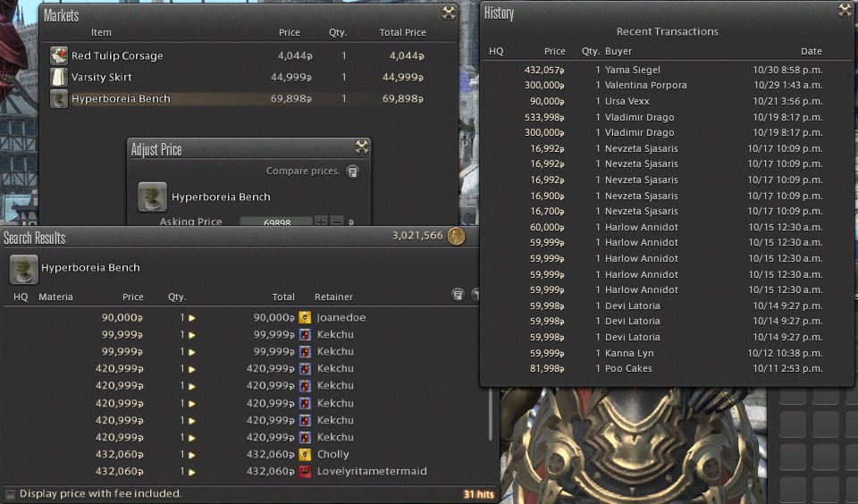Click the Hyperboreia Bench icon in Search Results
Viewport: 858px width, 504px height.
coord(23,269)
